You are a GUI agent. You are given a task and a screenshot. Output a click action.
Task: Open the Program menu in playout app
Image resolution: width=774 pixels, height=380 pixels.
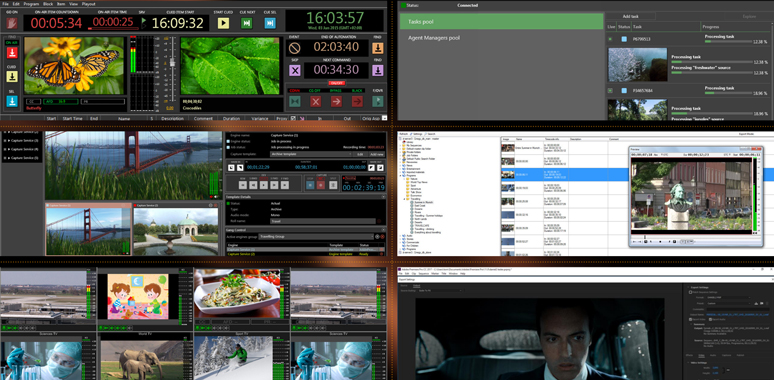click(x=31, y=4)
